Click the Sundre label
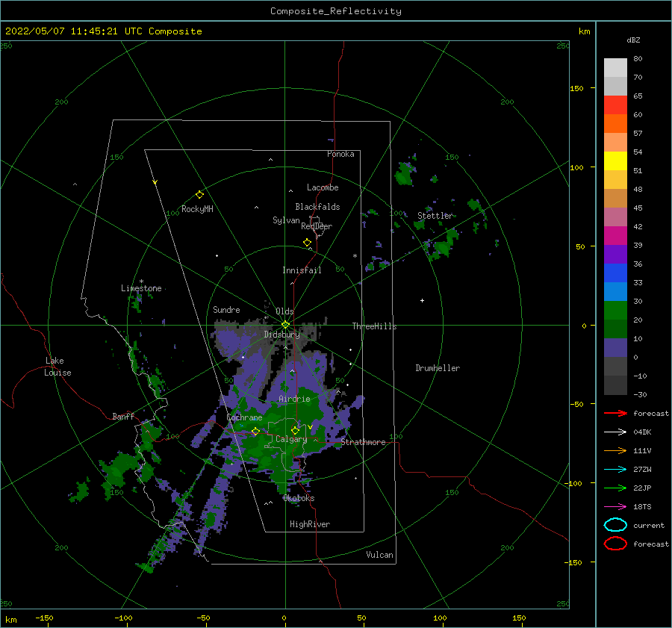This screenshot has width=672, height=628. coord(226,310)
